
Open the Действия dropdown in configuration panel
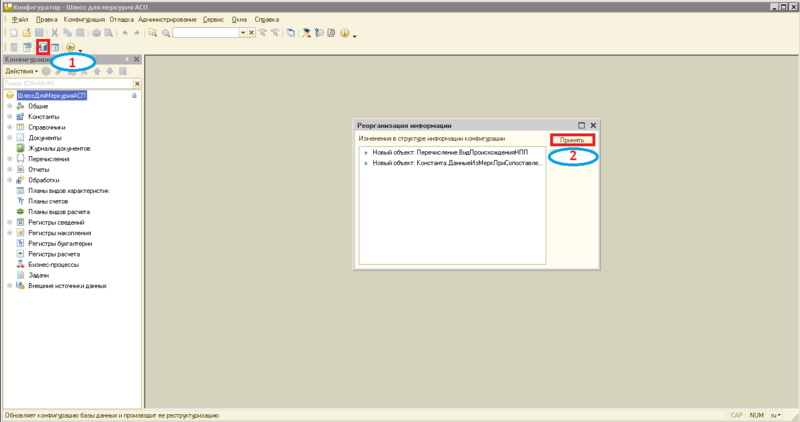click(22, 72)
